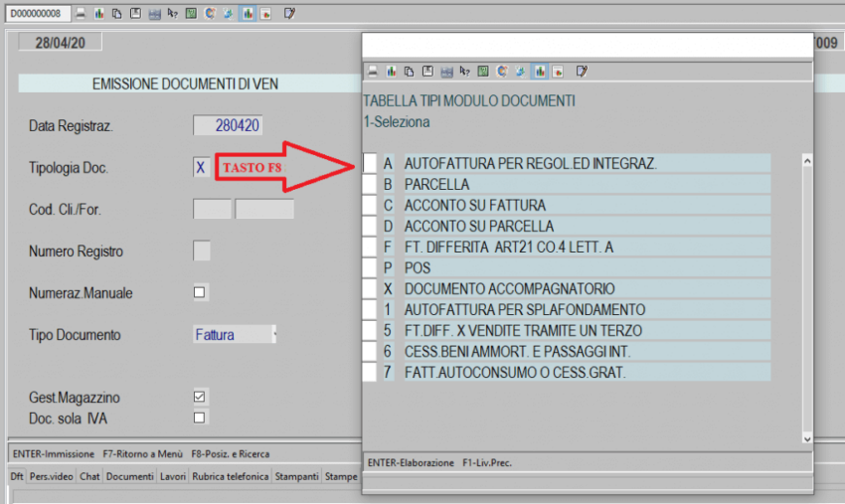
Task: Click the Tipologia Doc. field containing X
Action: click(x=201, y=167)
